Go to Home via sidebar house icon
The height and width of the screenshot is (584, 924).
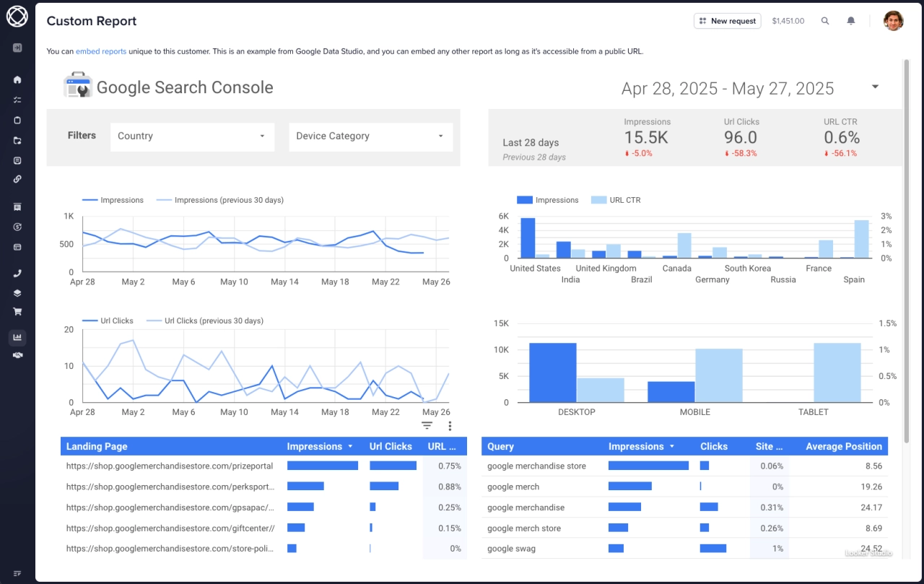click(x=17, y=79)
